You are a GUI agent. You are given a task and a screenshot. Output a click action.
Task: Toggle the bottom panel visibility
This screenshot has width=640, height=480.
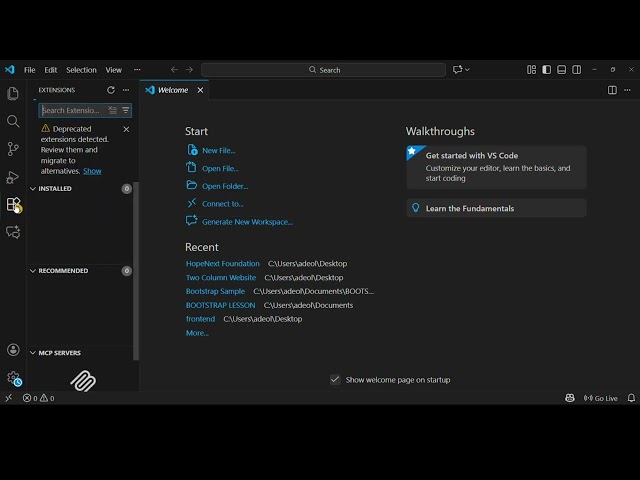pos(561,70)
